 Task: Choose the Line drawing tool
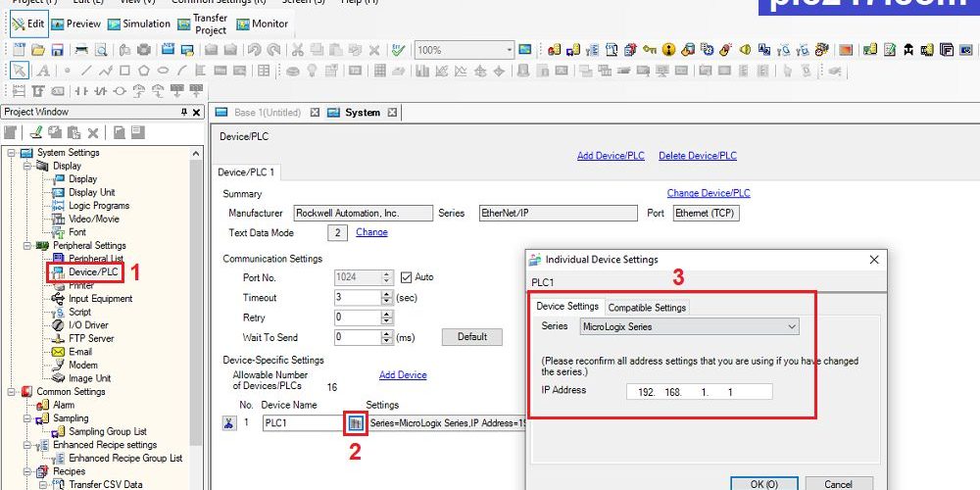click(87, 71)
